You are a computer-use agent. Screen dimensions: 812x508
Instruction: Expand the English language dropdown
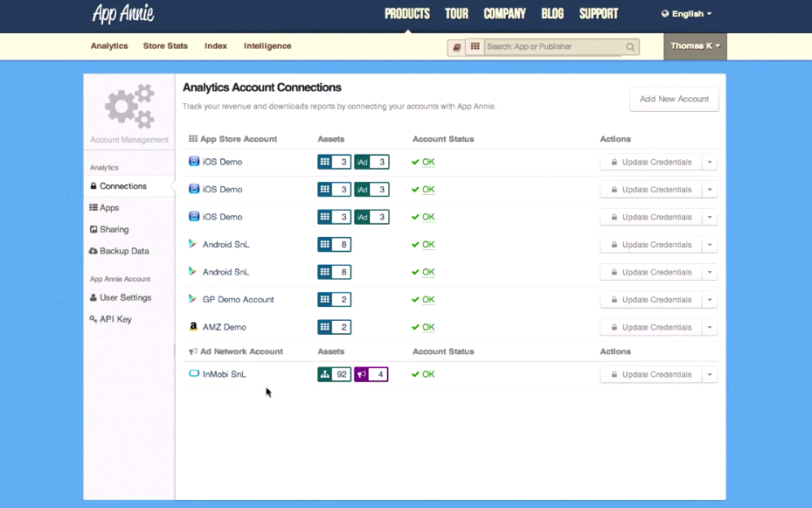(x=687, y=14)
